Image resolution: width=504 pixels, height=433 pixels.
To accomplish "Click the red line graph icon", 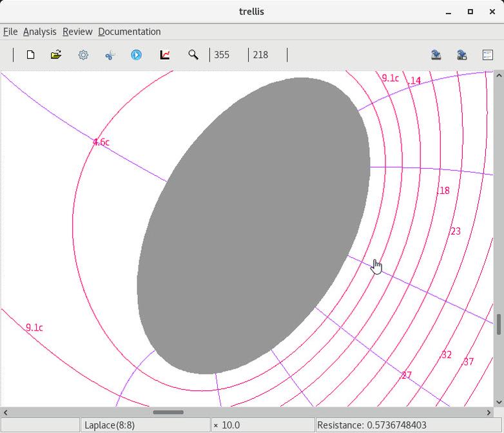I will coord(165,55).
